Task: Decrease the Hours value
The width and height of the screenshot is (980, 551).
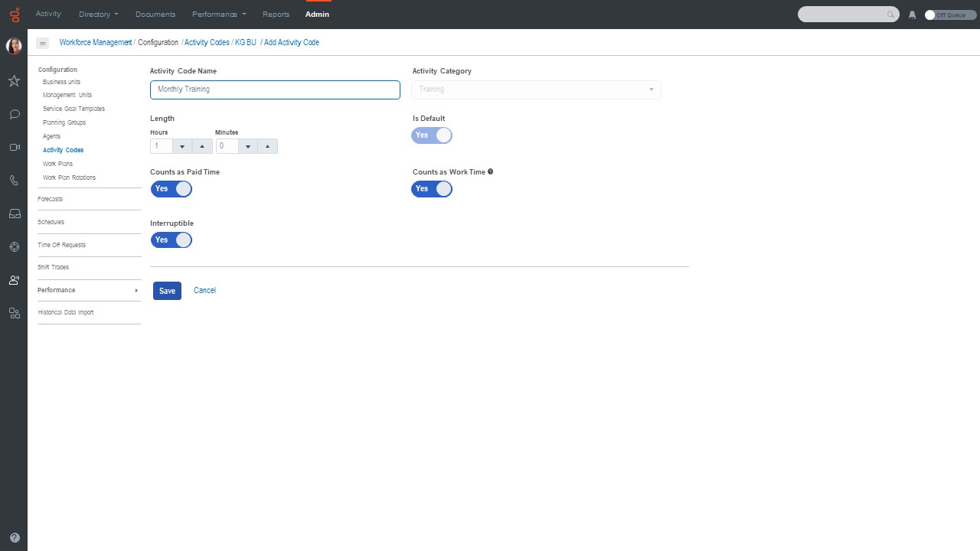Action: tap(182, 146)
